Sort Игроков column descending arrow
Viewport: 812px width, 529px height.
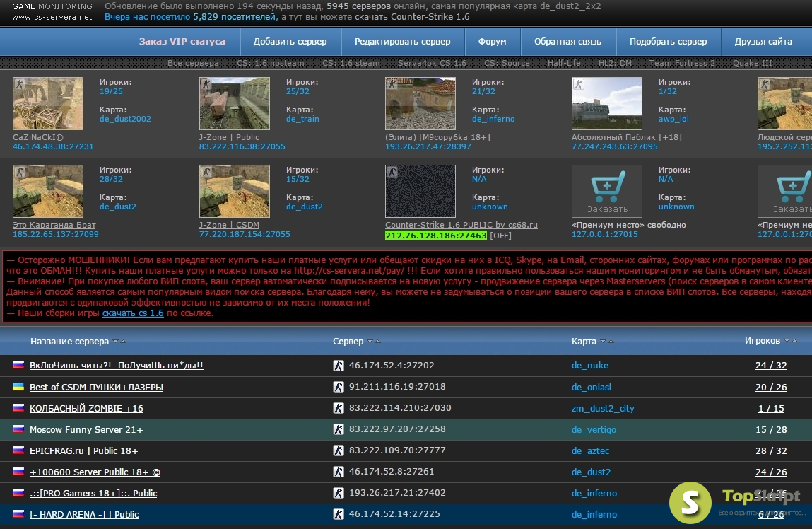pyautogui.click(x=787, y=341)
